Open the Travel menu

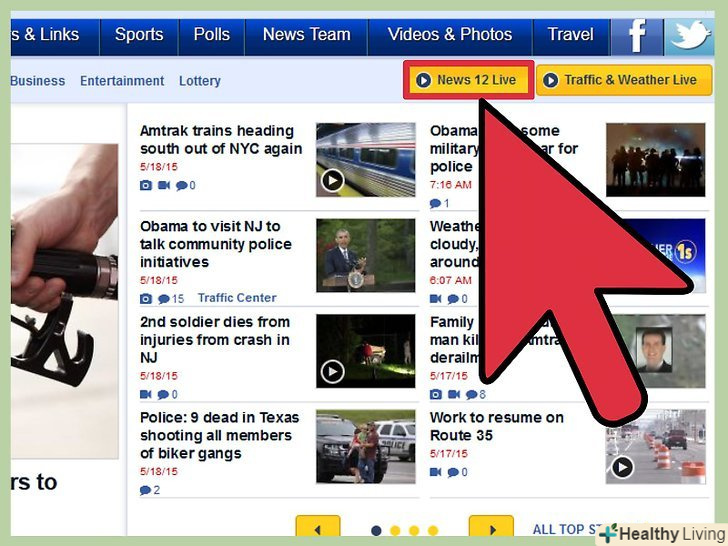tap(571, 37)
